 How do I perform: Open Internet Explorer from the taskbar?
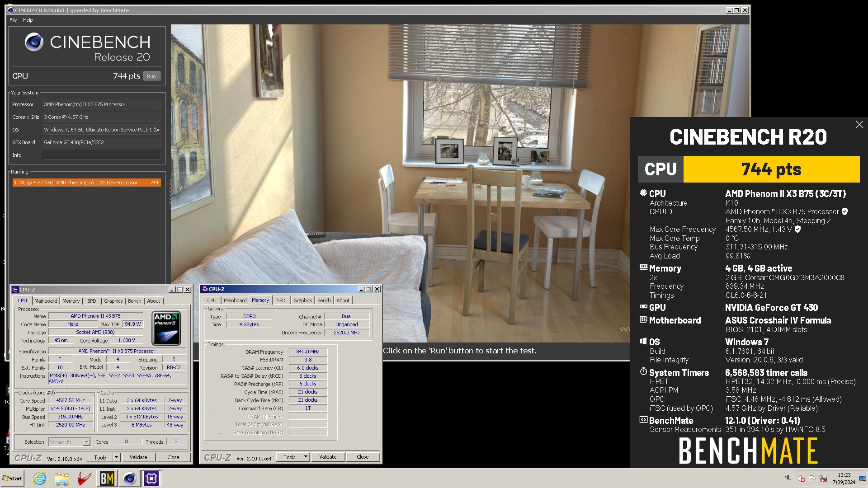pyautogui.click(x=40, y=478)
